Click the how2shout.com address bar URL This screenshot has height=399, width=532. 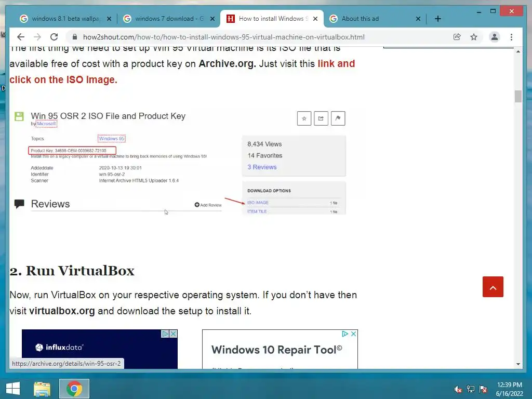pos(223,37)
